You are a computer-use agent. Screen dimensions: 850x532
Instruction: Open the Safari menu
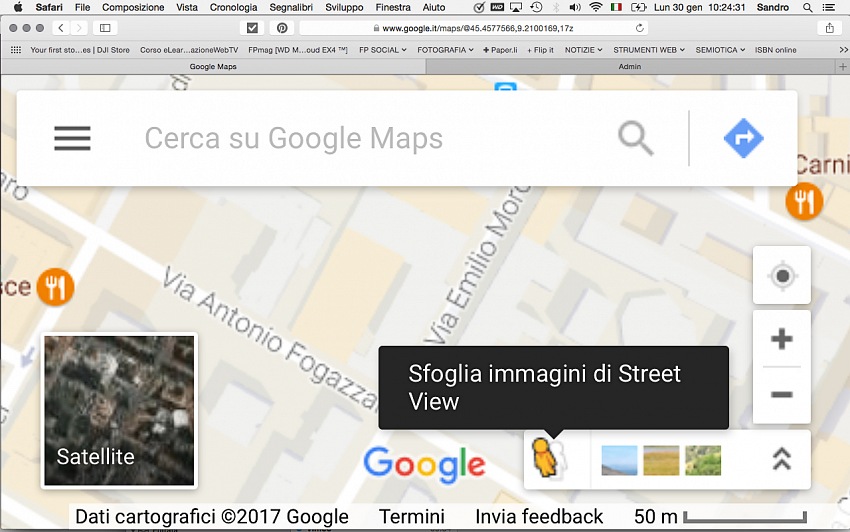(49, 8)
